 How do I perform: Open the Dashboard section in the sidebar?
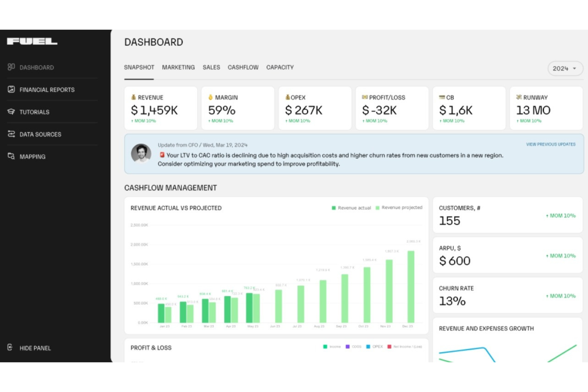(x=11, y=67)
